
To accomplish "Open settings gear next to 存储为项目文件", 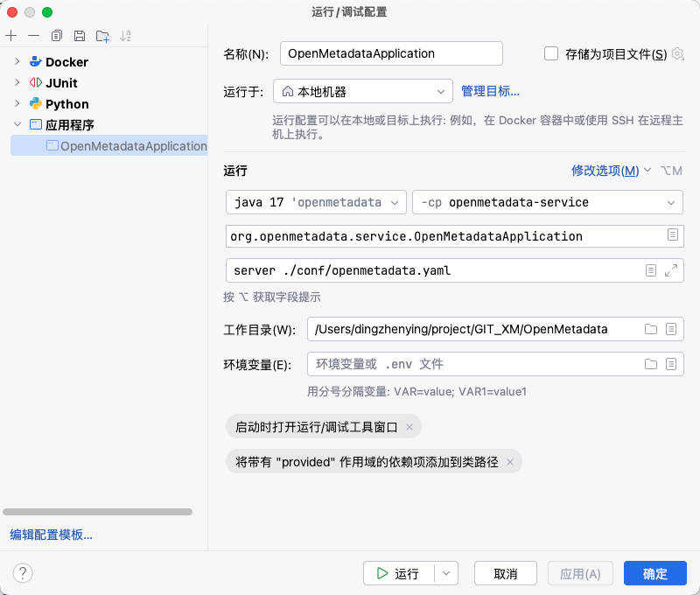I will [x=677, y=53].
